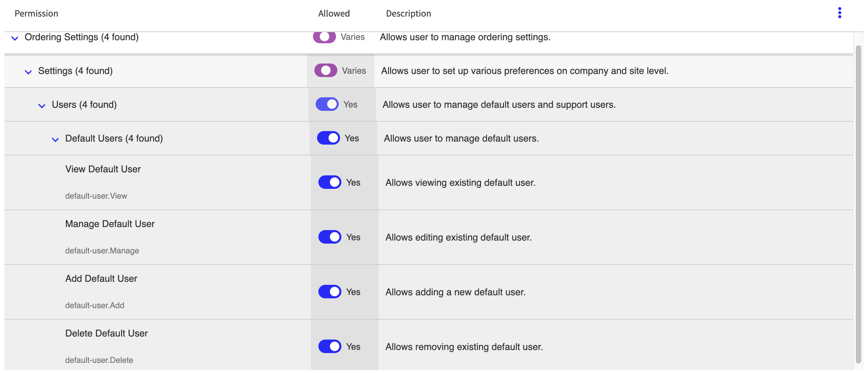Click the Varies toggle for Settings
This screenshot has width=868, height=373.
click(325, 70)
